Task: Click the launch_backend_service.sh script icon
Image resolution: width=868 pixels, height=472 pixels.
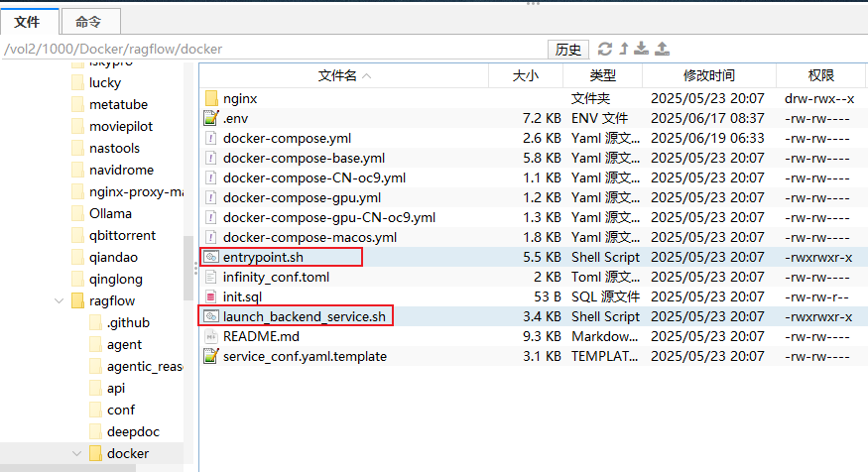Action: coord(211,316)
